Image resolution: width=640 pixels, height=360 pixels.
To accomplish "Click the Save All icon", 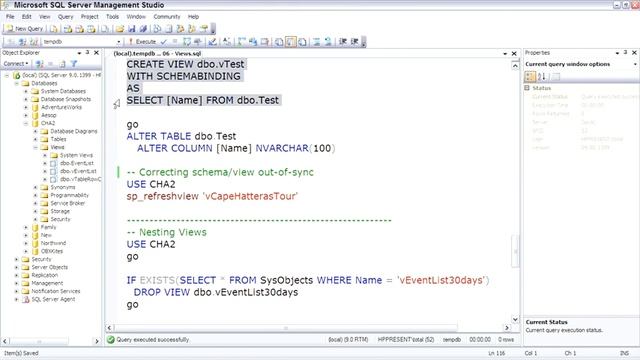I will pyautogui.click(x=143, y=29).
